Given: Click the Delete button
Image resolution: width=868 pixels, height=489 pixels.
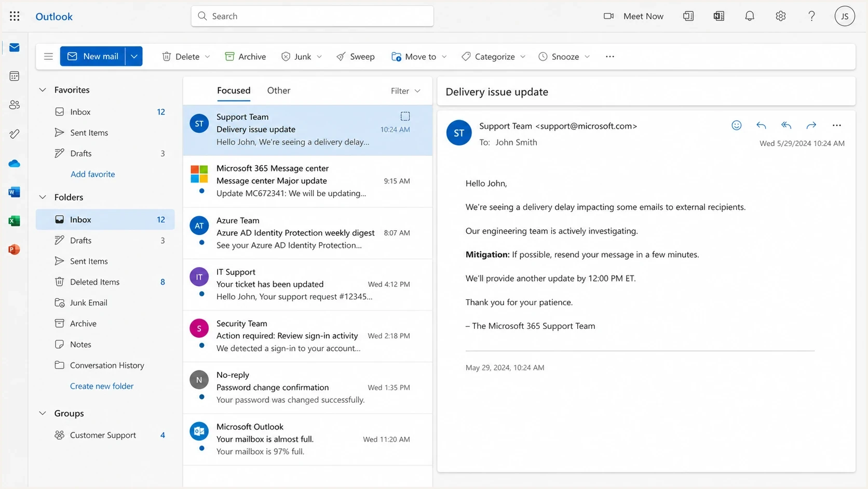Looking at the screenshot, I should (x=181, y=56).
